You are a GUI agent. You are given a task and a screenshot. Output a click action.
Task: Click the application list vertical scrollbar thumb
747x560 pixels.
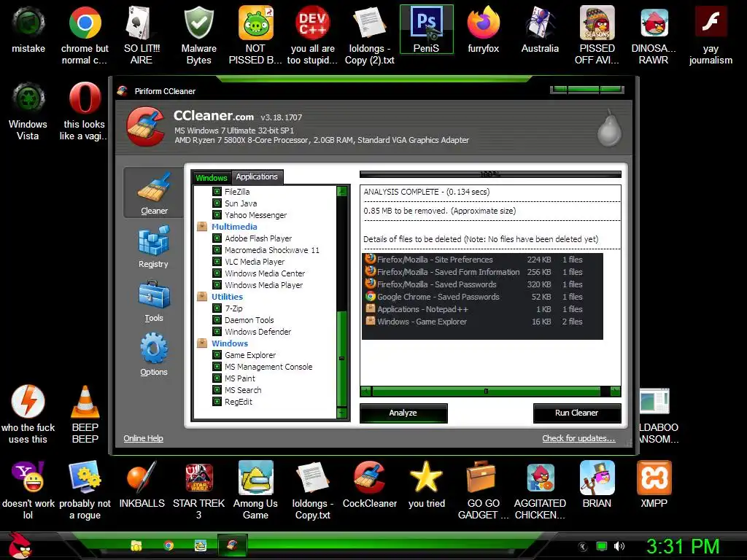(x=341, y=358)
